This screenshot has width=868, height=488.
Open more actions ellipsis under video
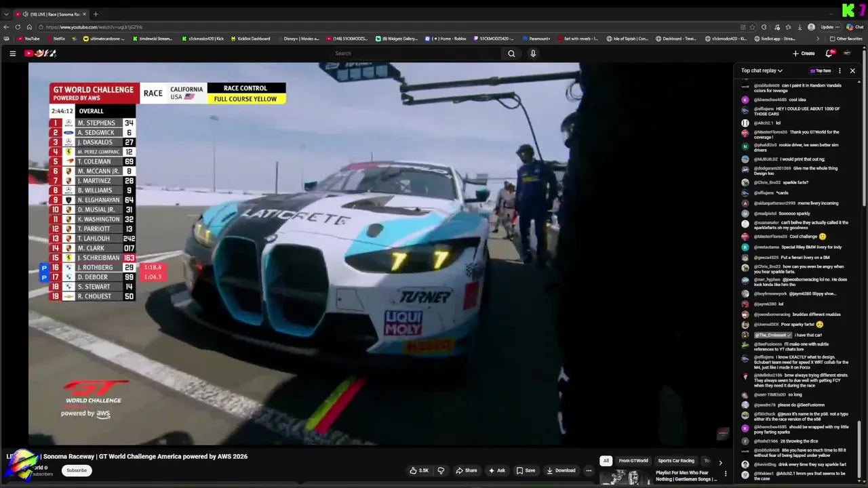coord(589,470)
